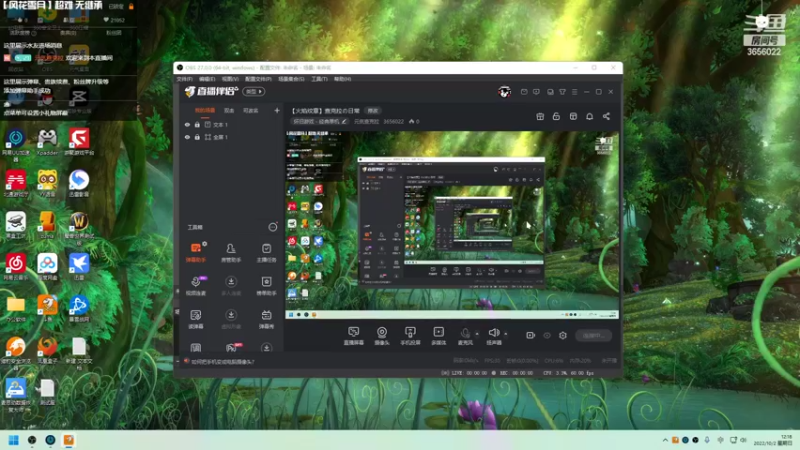This screenshot has height=450, width=800.
Task: Add a screen capture source from bottom bar
Action: click(353, 336)
